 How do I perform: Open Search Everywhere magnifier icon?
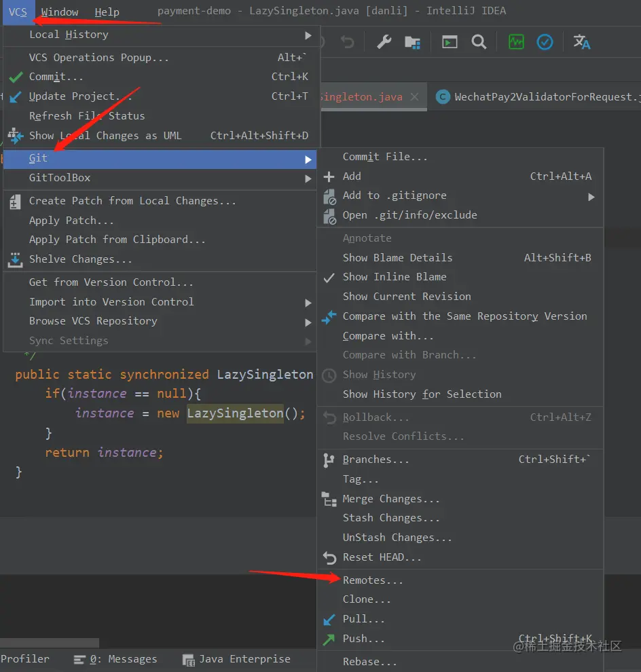479,42
